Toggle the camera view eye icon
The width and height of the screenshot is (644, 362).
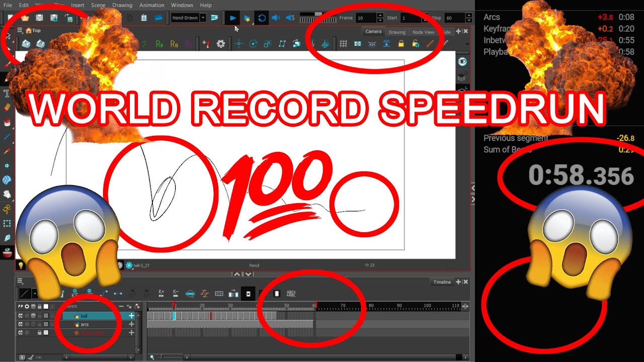[462, 61]
